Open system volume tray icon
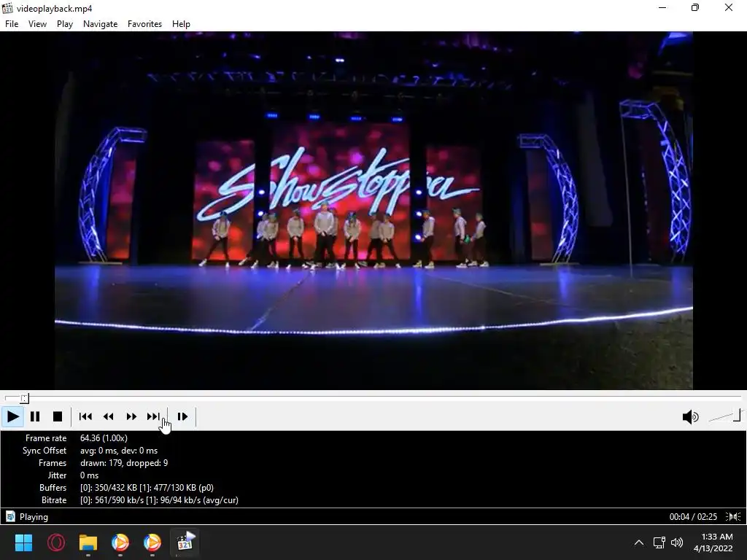The width and height of the screenshot is (747, 560). [x=677, y=542]
